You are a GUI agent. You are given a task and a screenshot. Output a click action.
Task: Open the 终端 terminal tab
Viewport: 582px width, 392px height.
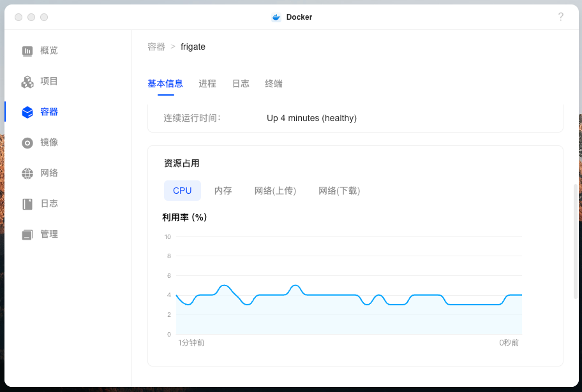coord(273,83)
